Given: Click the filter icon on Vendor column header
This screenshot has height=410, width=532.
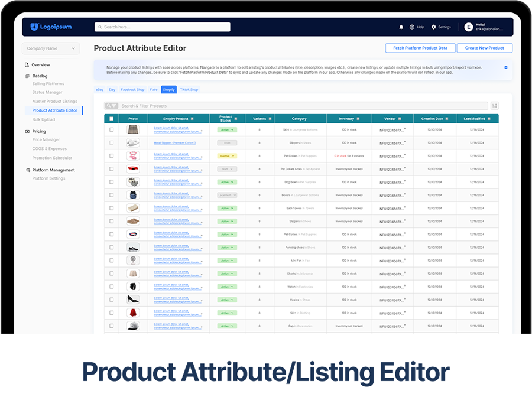Looking at the screenshot, I should point(400,119).
